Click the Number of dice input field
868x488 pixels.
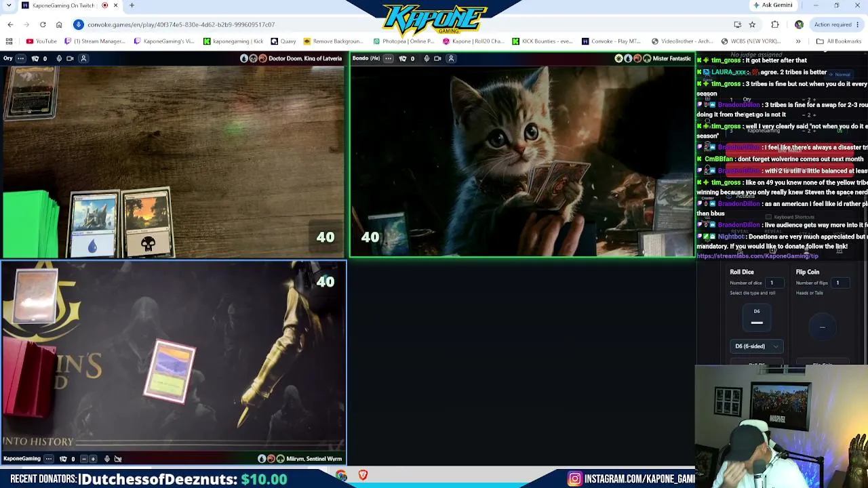coord(775,283)
